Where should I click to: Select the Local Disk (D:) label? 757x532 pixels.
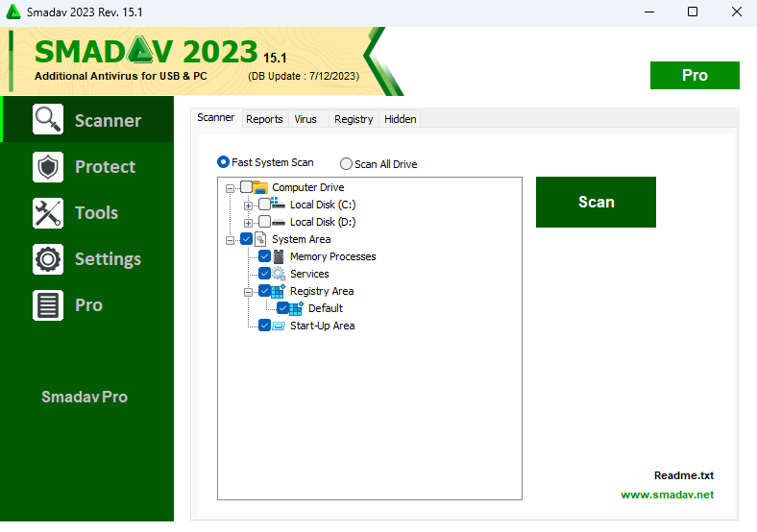tap(323, 222)
